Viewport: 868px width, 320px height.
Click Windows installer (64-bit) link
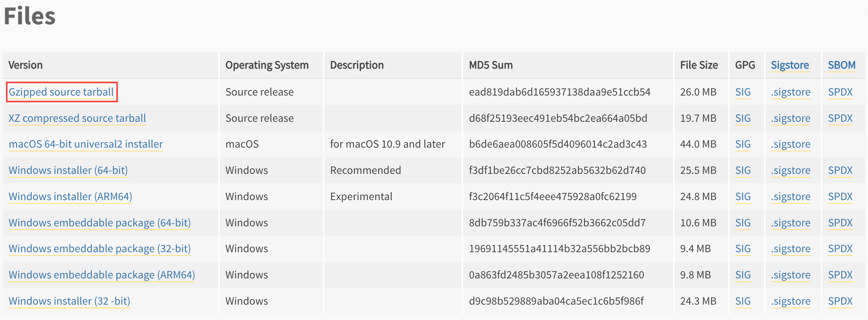[68, 170]
